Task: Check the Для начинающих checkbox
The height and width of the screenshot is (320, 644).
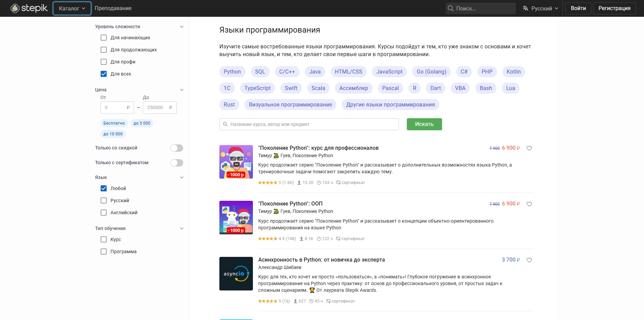Action: (x=104, y=38)
